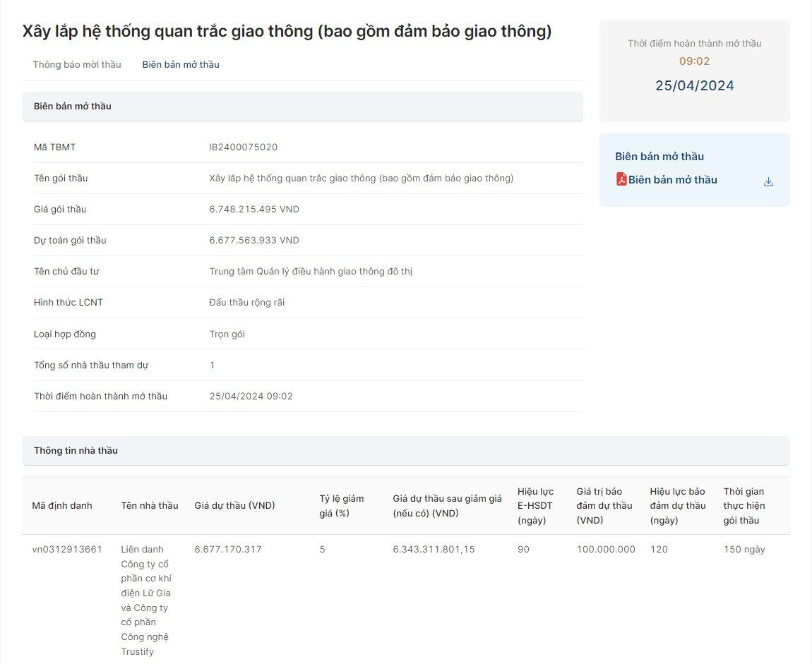The height and width of the screenshot is (664, 812).
Task: Click the red PDF file icon
Action: [621, 179]
